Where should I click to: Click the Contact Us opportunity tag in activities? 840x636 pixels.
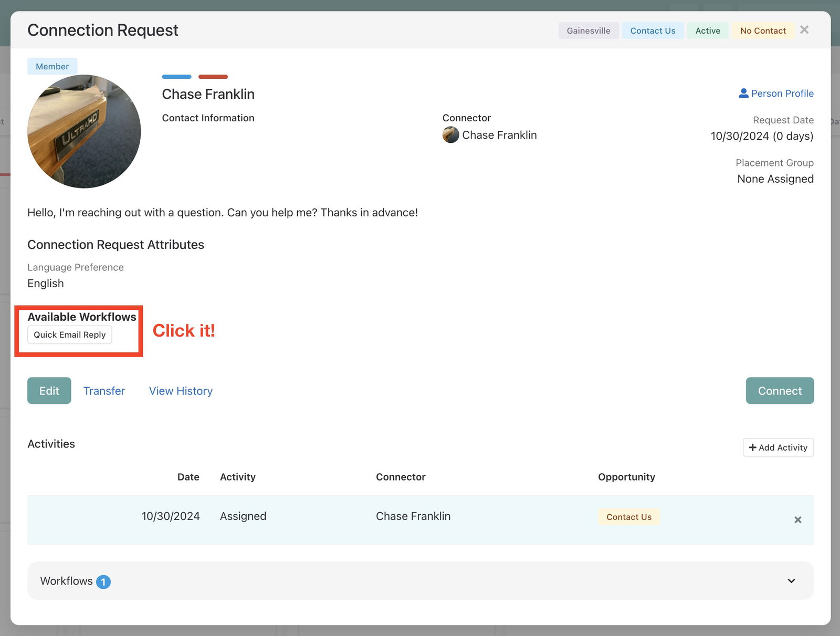pyautogui.click(x=629, y=517)
